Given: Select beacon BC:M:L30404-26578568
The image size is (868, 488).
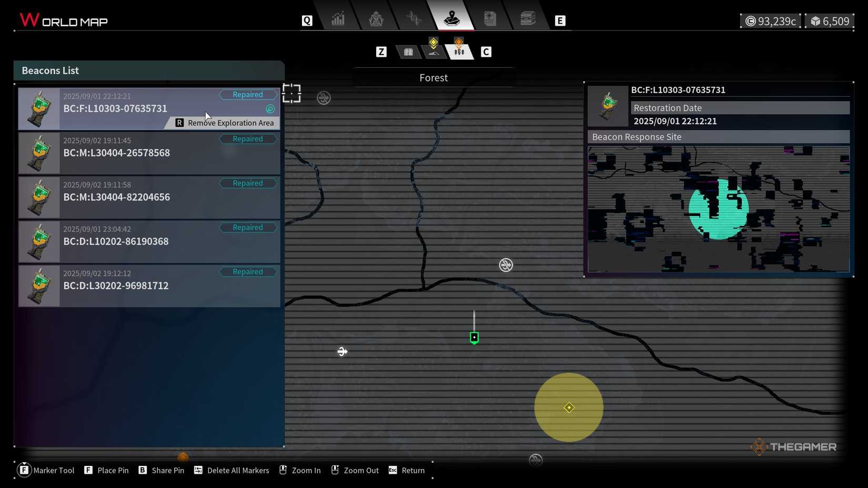Looking at the screenshot, I should click(x=149, y=153).
